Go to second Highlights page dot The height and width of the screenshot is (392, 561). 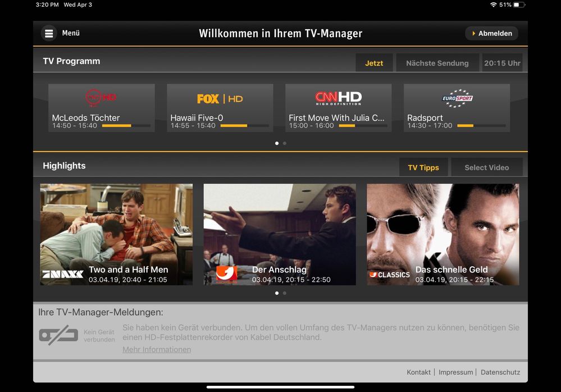coord(285,293)
